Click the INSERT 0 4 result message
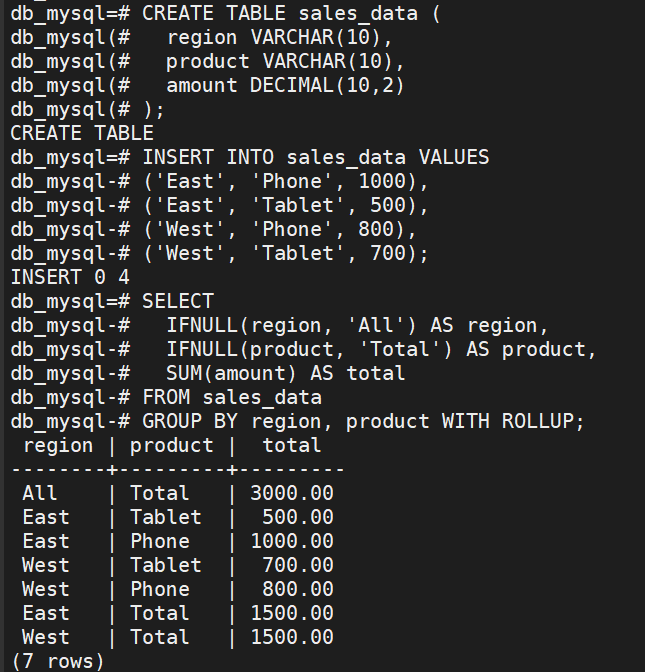645x672 pixels. [70, 277]
